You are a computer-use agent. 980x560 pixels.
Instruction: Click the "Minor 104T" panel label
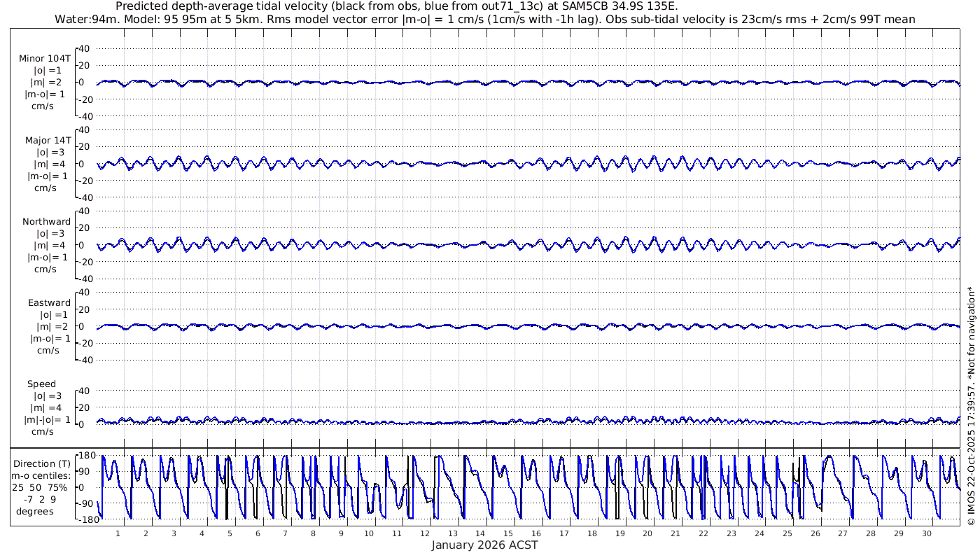pyautogui.click(x=45, y=58)
